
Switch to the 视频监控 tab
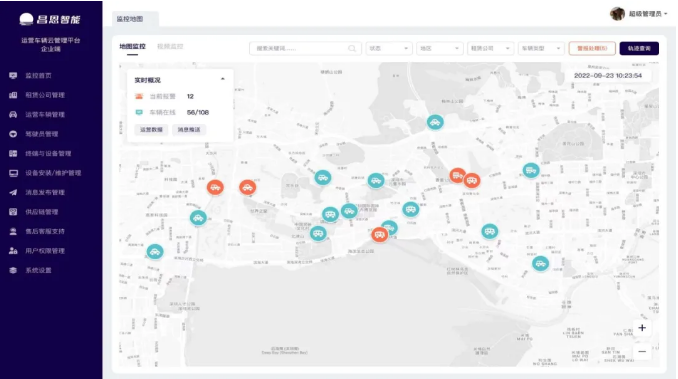tap(170, 46)
